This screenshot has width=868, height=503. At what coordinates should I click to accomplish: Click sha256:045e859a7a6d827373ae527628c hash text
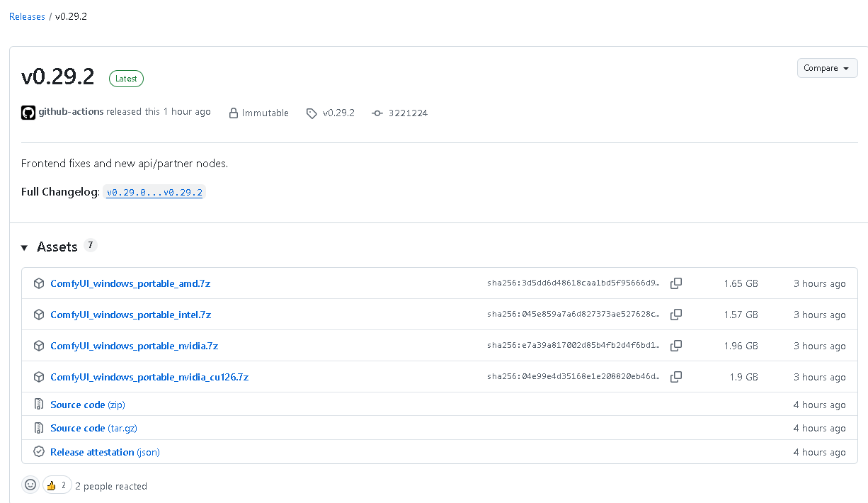573,315
